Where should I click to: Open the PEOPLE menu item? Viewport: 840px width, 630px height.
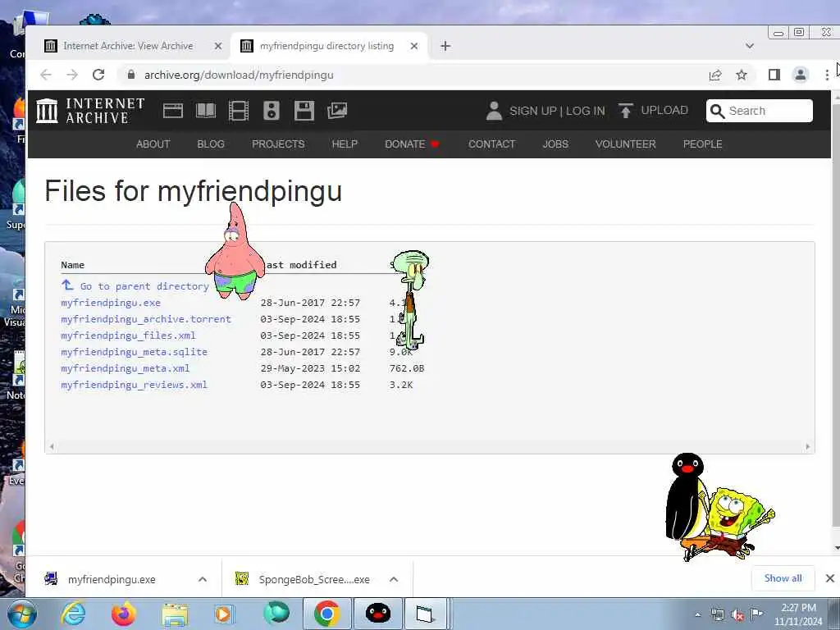point(702,144)
